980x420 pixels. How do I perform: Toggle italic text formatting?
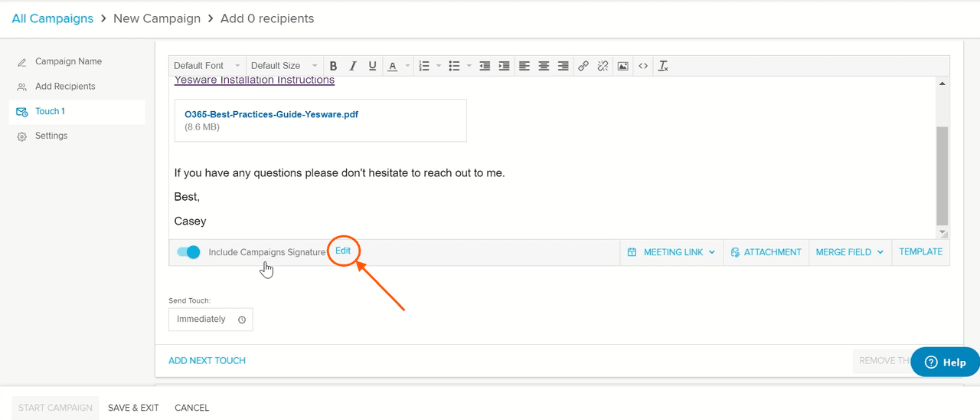pyautogui.click(x=353, y=66)
